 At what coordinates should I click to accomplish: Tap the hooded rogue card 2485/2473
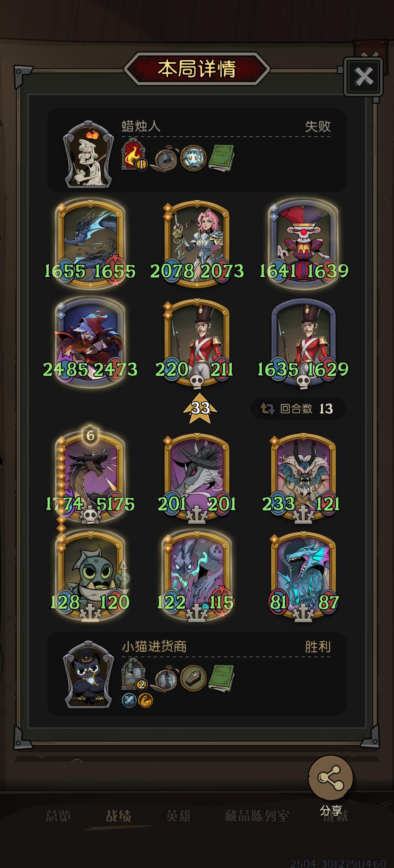pyautogui.click(x=90, y=342)
